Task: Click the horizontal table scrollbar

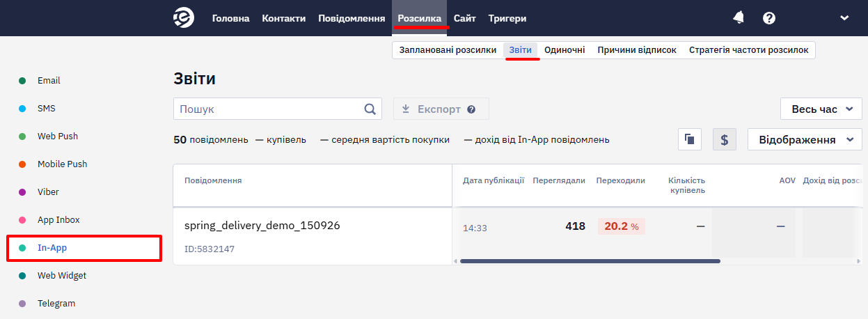Action: (x=590, y=261)
